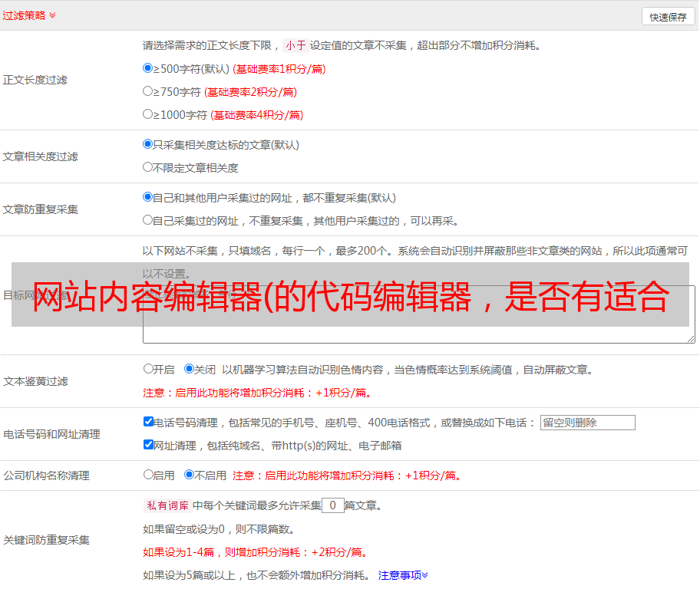Image resolution: width=700 pixels, height=589 pixels.
Task: Choose 自己采集过的网址 不重复采集 option
Action: pyautogui.click(x=148, y=220)
